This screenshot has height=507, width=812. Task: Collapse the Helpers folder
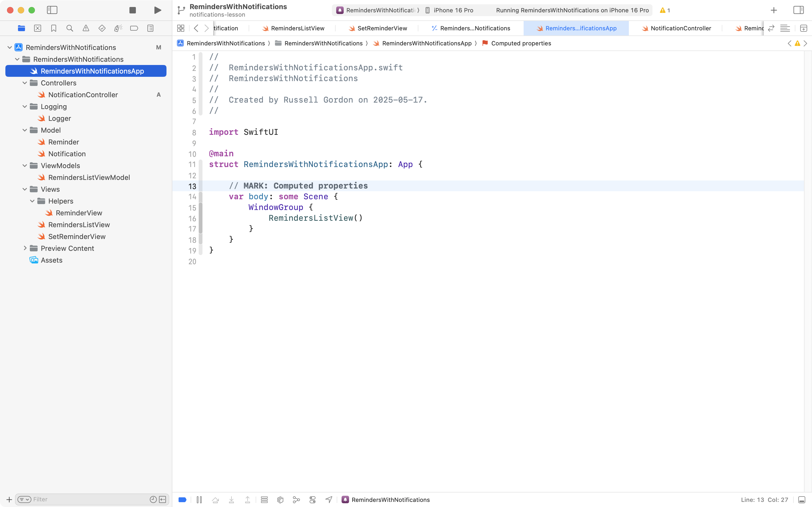[x=32, y=201]
